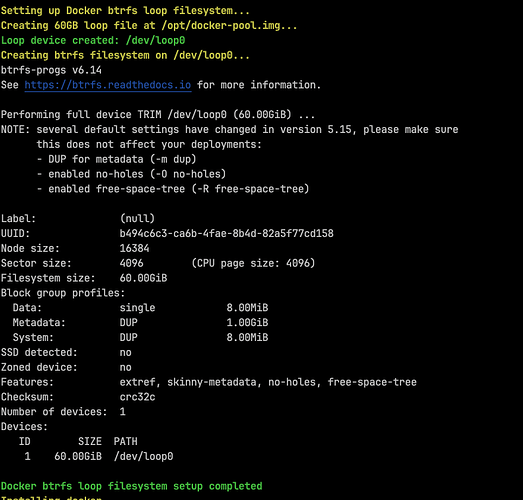Click the 'NOTE: several default settings' line
Image resolution: width=523 pixels, height=500 pixels.
229,129
